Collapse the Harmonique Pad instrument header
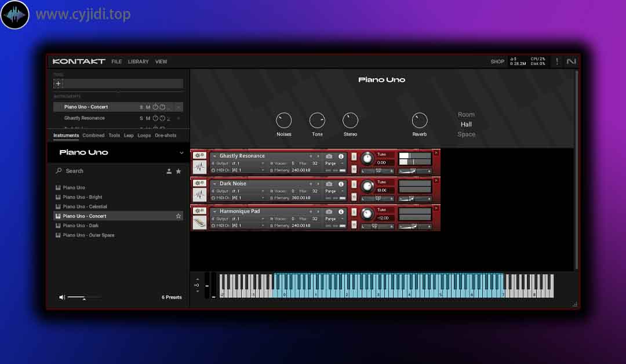The height and width of the screenshot is (364, 626). coord(215,211)
